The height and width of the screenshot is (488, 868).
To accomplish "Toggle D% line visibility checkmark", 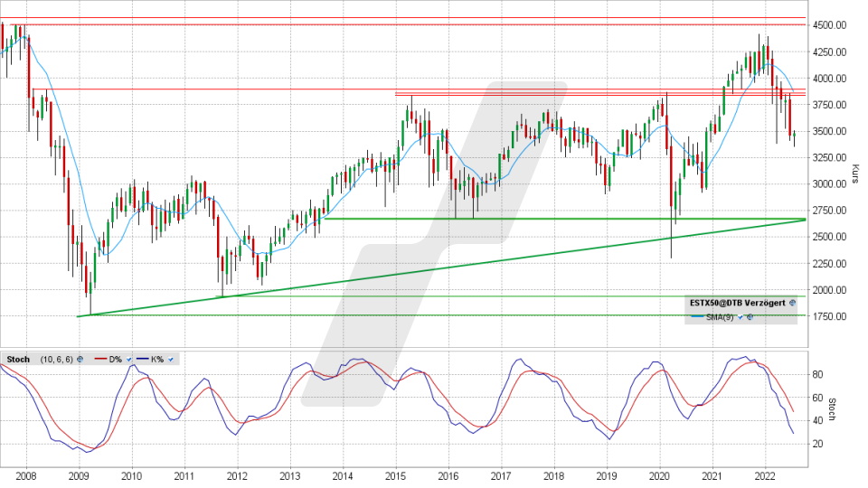I will coord(129,359).
